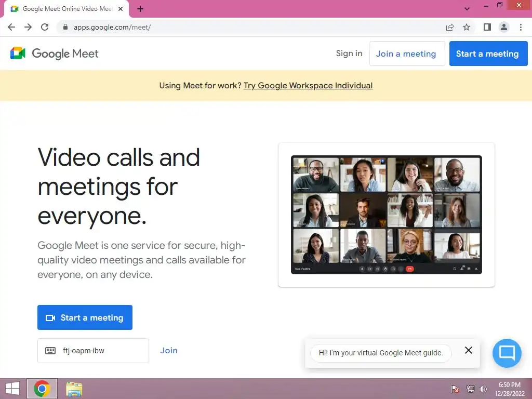
Task: Click the header Start a meeting button
Action: tap(488, 54)
